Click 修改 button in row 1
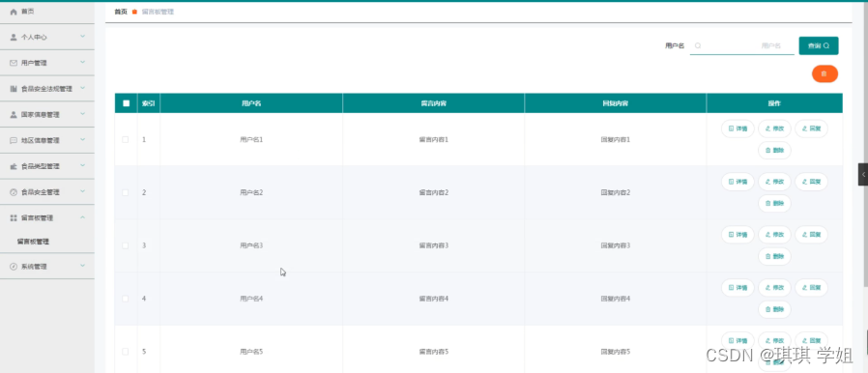This screenshot has height=373, width=868. pyautogui.click(x=774, y=129)
